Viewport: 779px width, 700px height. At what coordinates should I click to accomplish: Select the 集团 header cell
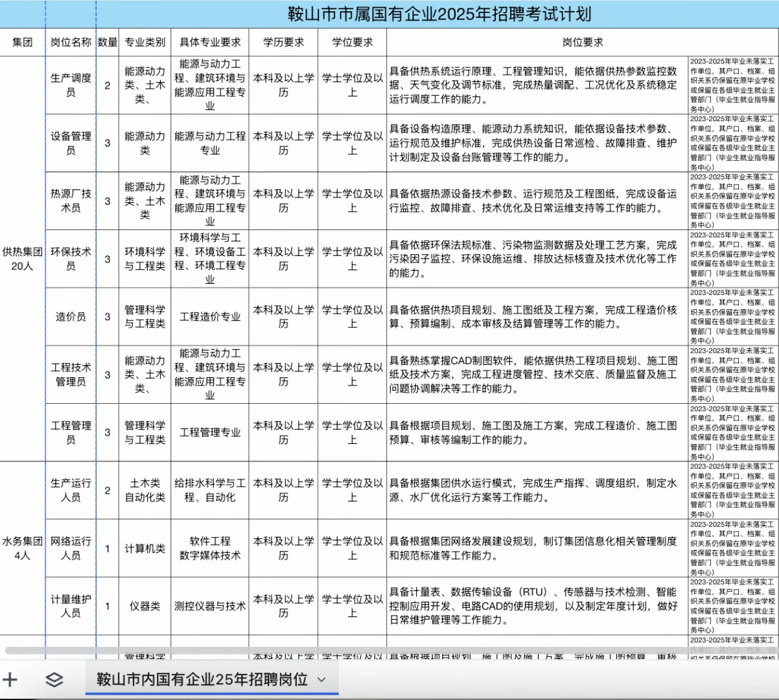coord(23,42)
